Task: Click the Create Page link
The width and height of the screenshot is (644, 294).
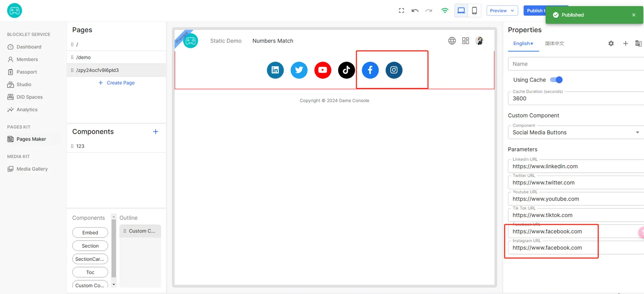Action: pyautogui.click(x=117, y=83)
